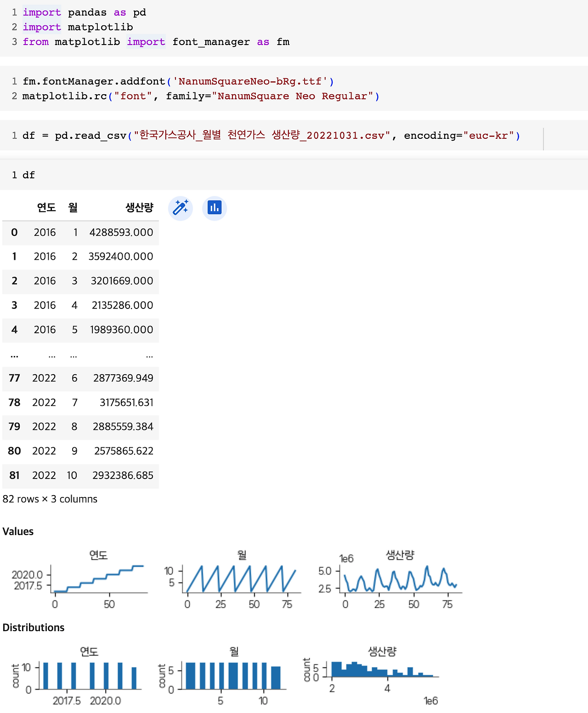Click the "NanumSquare Neo Regular" font family string
Viewport: 588px width, 713px height.
click(x=293, y=96)
